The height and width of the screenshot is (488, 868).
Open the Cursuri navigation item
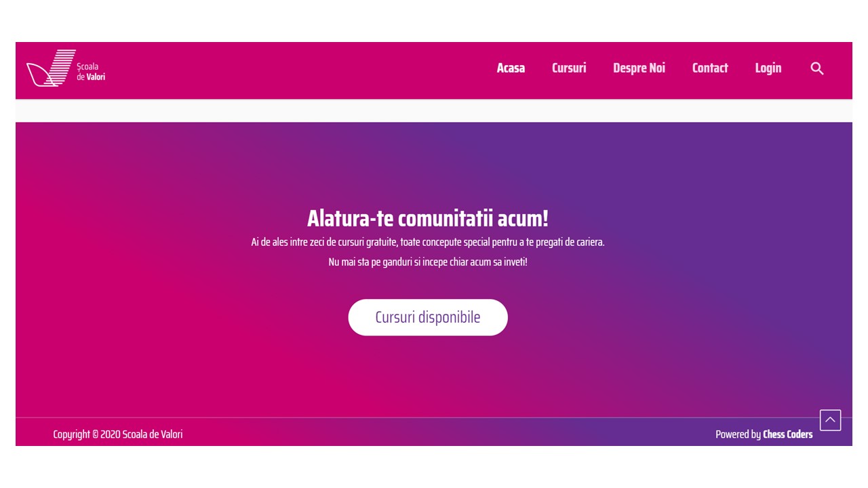pos(569,68)
